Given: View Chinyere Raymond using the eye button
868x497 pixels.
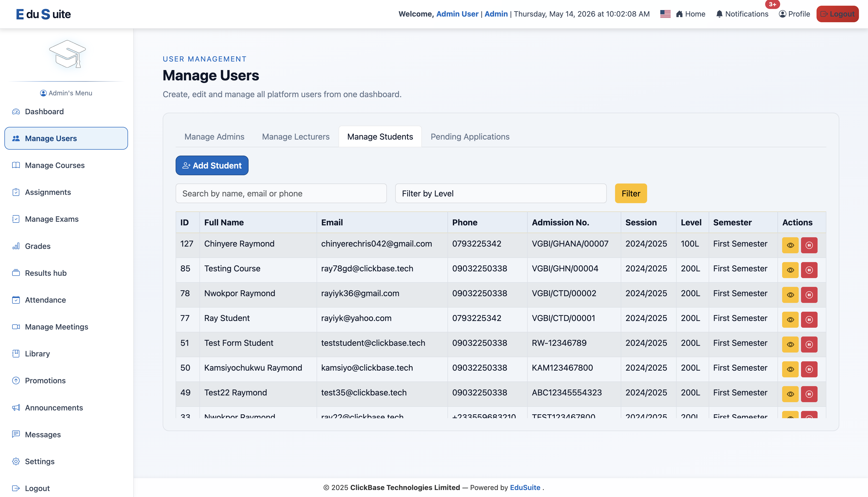Looking at the screenshot, I should (x=790, y=245).
